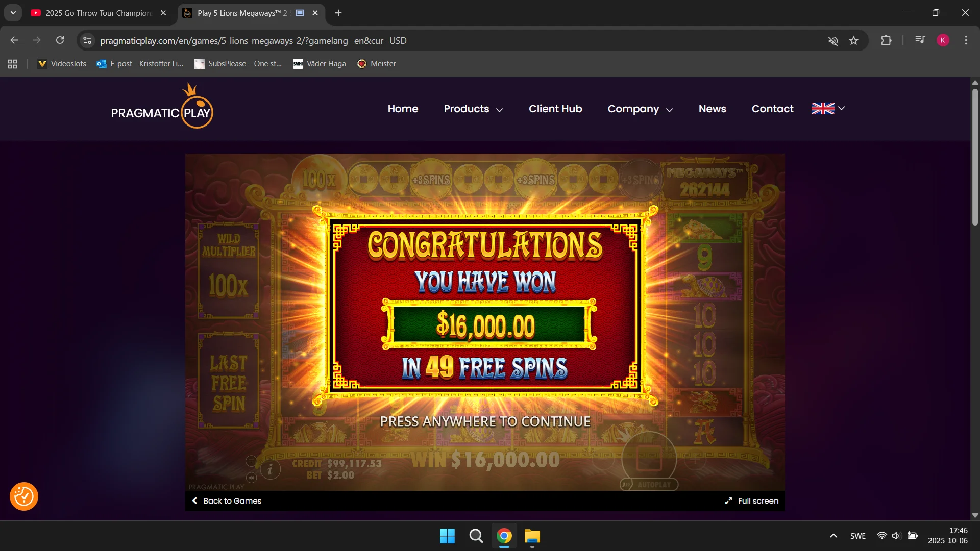980x551 pixels.
Task: Reload the current page
Action: pyautogui.click(x=60, y=40)
